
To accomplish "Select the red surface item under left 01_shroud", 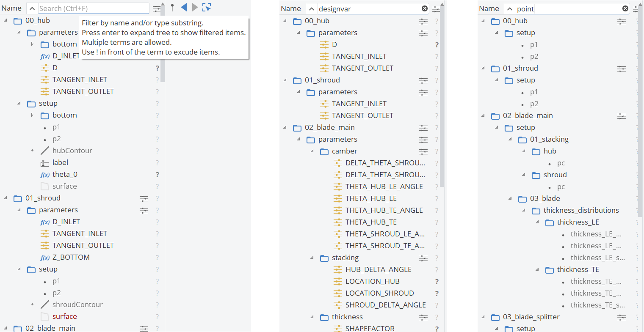I will click(x=64, y=316).
